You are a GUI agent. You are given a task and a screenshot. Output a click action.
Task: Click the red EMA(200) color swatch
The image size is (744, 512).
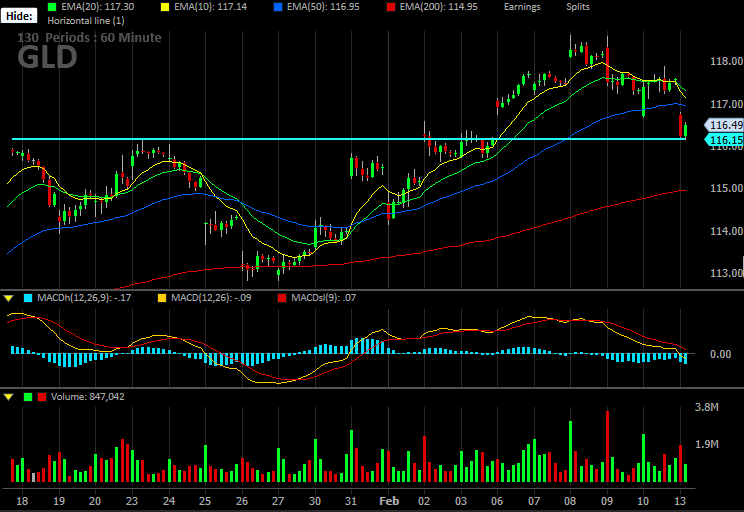391,7
